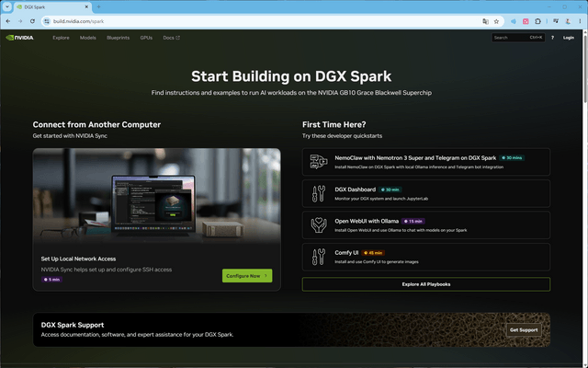Viewport: 588px width, 368px height.
Task: Click Explore All Playbooks button
Action: (426, 284)
